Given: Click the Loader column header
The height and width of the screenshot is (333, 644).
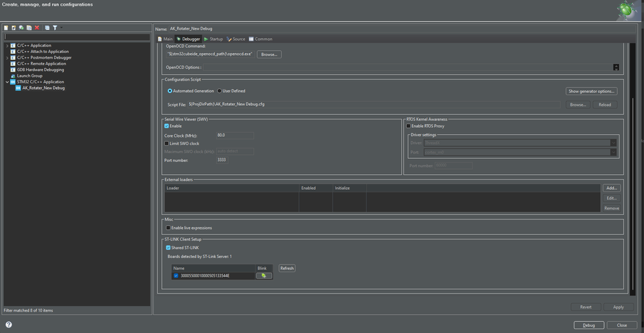Looking at the screenshot, I should click(231, 188).
